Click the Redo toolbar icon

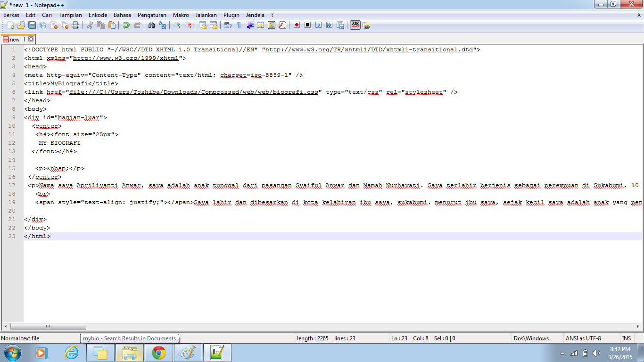(x=137, y=25)
